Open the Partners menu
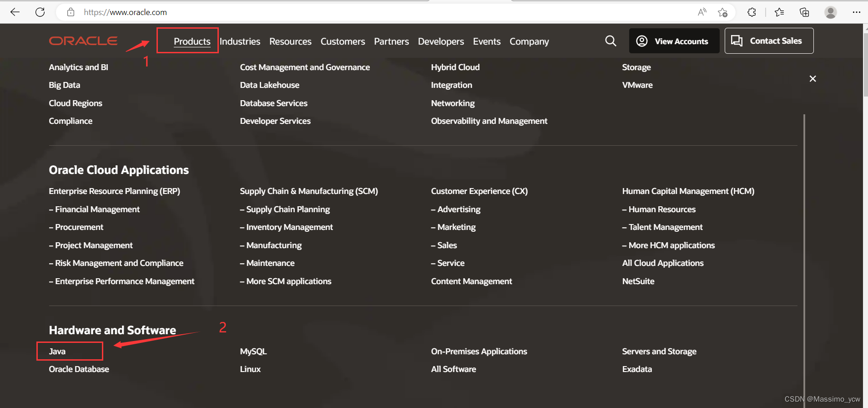 (x=391, y=41)
